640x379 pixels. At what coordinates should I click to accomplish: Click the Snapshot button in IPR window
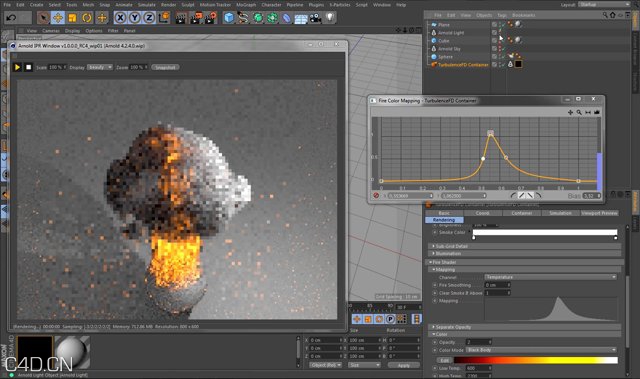[x=165, y=67]
